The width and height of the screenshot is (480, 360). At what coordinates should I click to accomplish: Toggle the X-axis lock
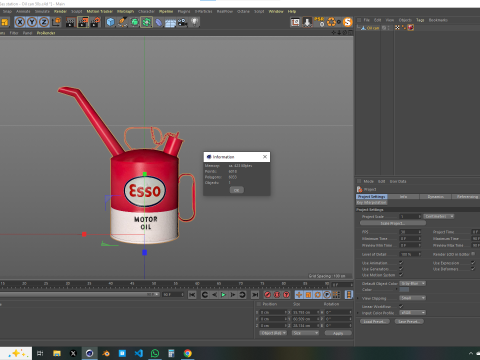[20, 22]
